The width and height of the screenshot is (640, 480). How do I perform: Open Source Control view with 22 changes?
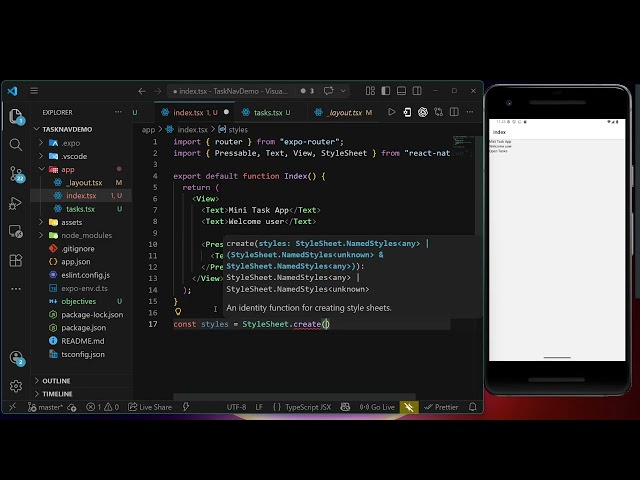click(17, 174)
